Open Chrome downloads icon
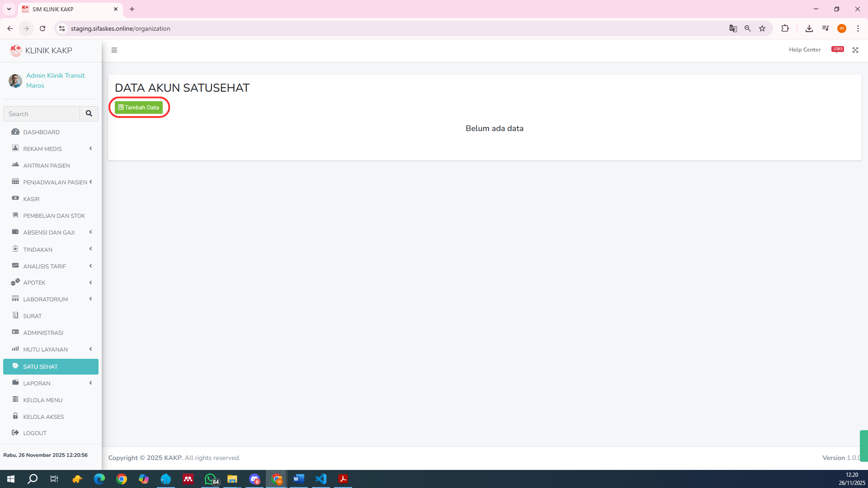Screen dimensions: 868x488 tap(809, 28)
